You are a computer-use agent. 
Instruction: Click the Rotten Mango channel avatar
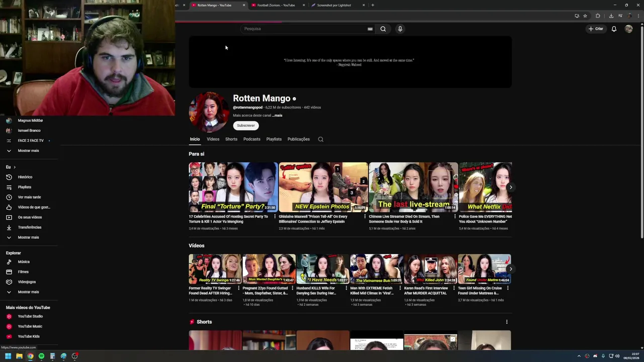pyautogui.click(x=209, y=112)
